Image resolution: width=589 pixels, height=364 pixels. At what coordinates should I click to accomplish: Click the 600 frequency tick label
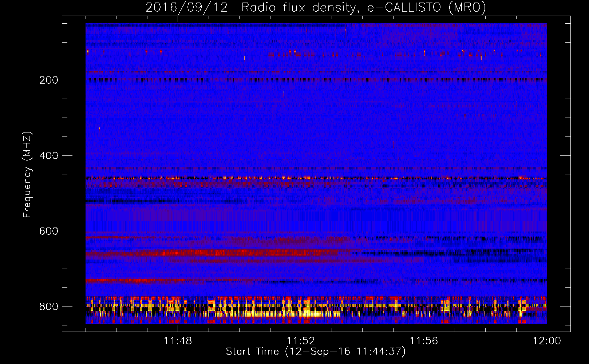click(x=49, y=231)
